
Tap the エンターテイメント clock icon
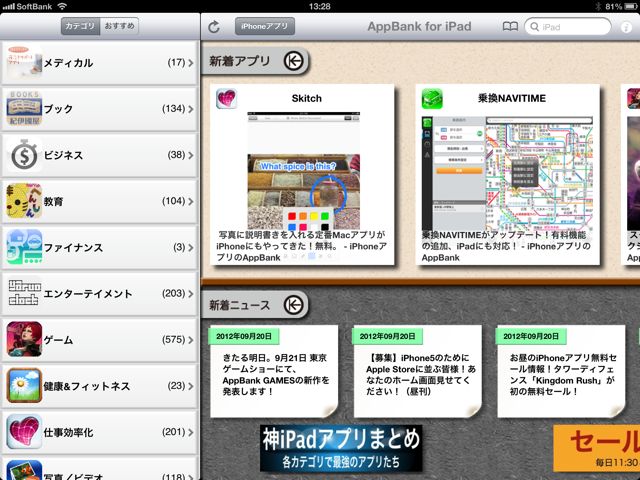click(x=24, y=293)
